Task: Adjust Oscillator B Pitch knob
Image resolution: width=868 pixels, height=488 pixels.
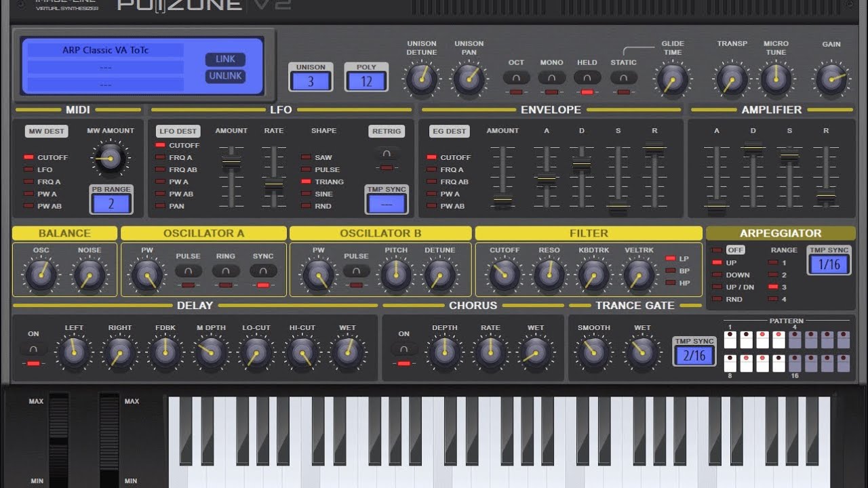Action: pyautogui.click(x=396, y=275)
